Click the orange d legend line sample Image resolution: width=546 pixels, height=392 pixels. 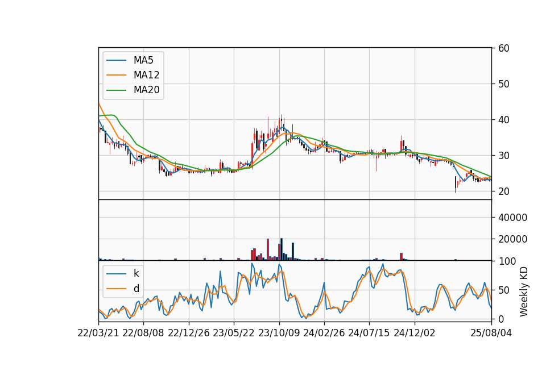click(116, 289)
